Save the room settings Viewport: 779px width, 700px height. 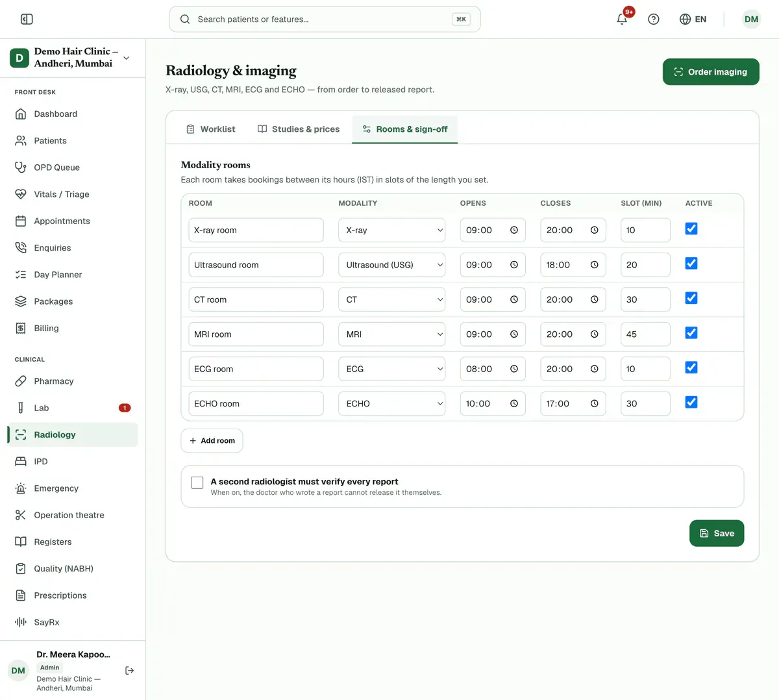717,533
